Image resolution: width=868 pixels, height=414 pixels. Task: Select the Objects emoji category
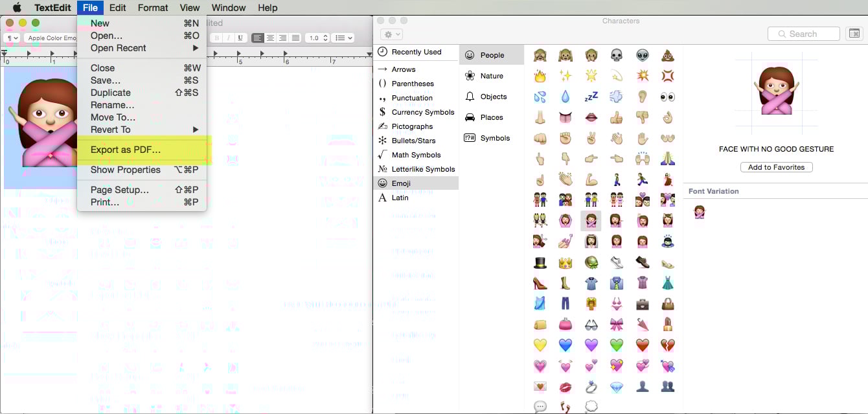point(492,97)
